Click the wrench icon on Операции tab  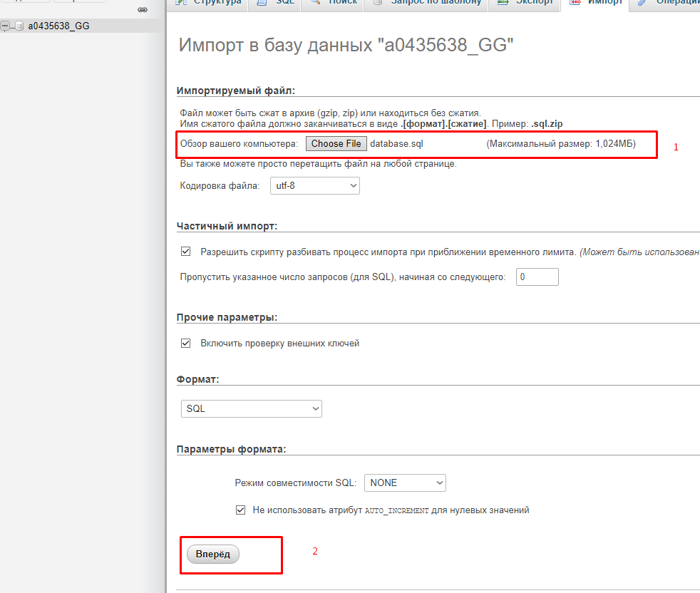(x=643, y=2)
